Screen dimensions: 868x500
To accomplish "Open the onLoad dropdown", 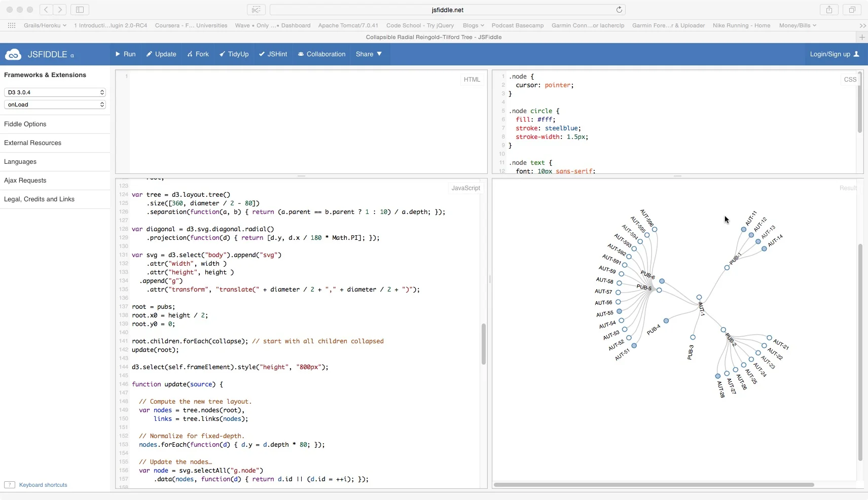I will (55, 104).
